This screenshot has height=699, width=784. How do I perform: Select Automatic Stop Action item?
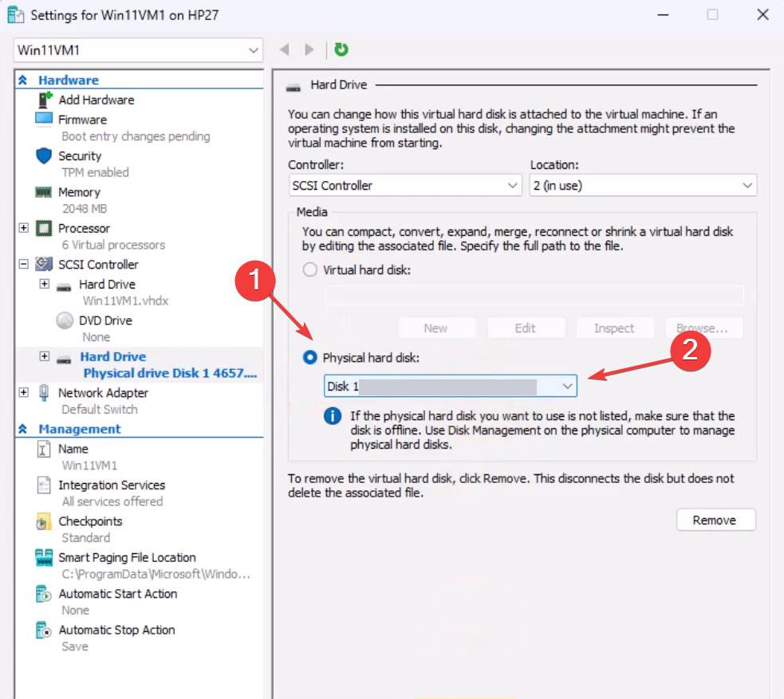pyautogui.click(x=116, y=630)
